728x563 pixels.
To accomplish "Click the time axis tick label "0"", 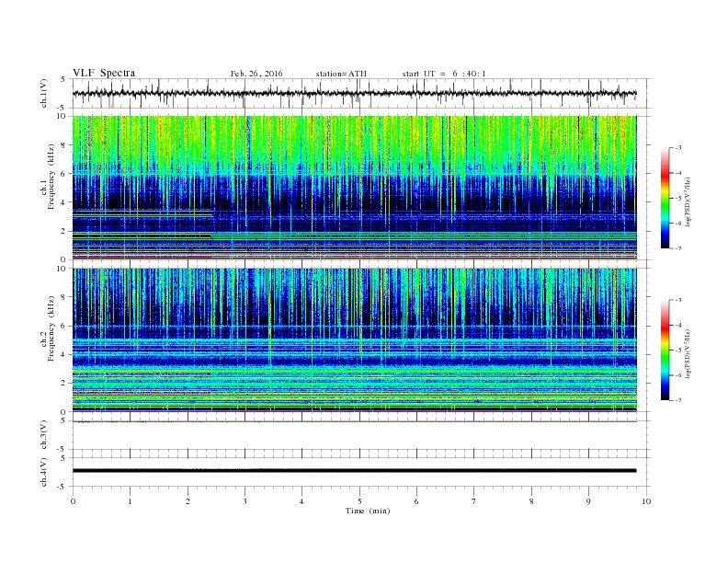I will point(73,501).
